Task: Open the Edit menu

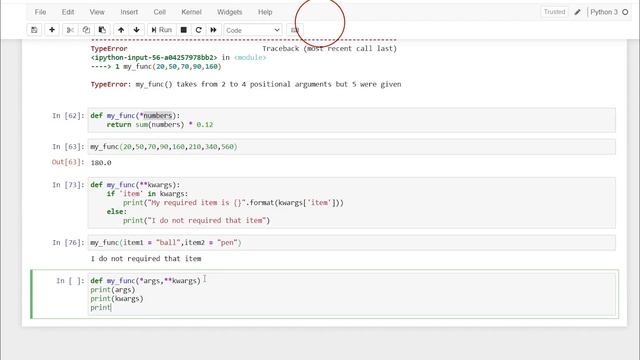Action: click(x=68, y=12)
